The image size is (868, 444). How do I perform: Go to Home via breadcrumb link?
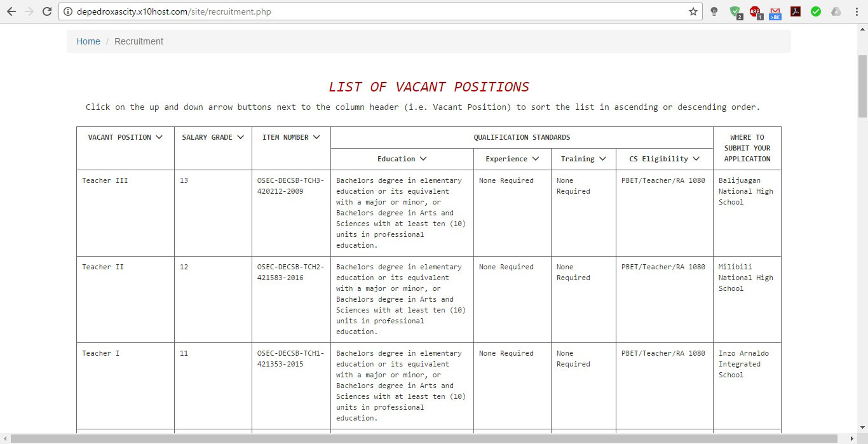pyautogui.click(x=88, y=41)
